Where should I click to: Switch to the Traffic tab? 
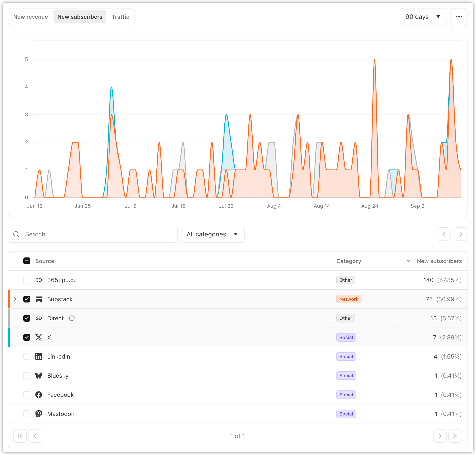[x=120, y=17]
